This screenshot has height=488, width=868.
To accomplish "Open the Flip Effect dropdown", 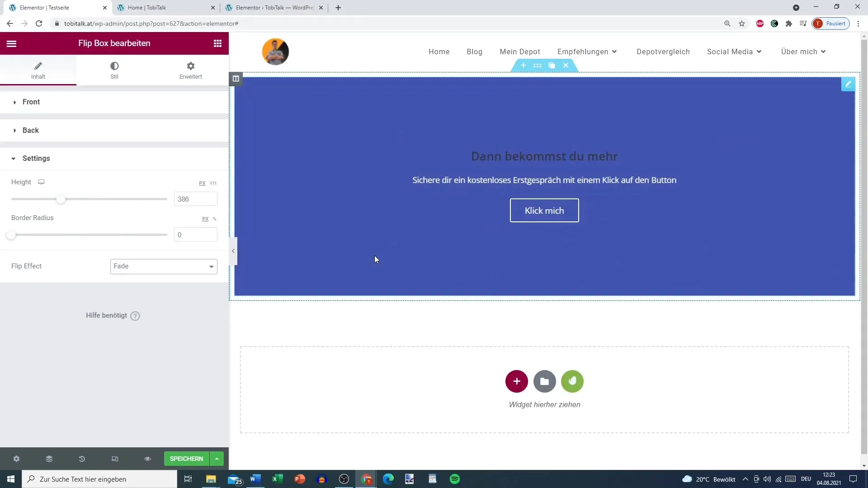I will (x=164, y=267).
